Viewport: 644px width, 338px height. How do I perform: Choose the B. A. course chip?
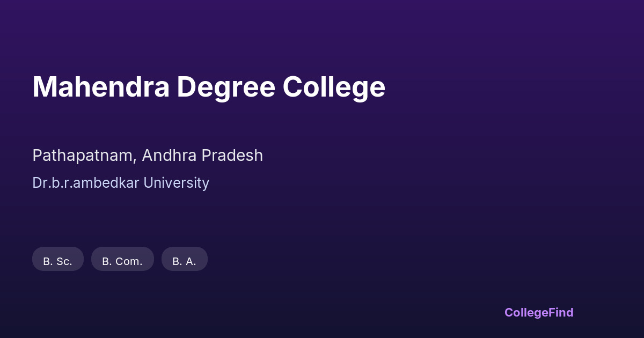click(184, 260)
